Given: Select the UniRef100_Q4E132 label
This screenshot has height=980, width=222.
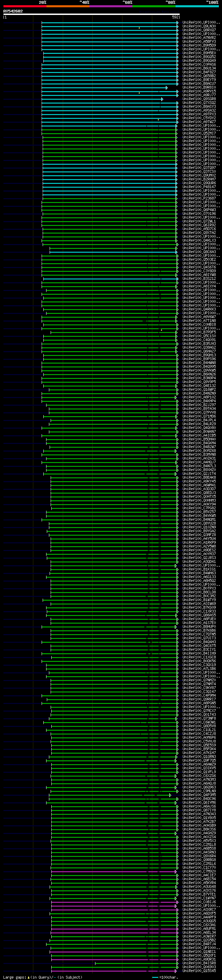Looking at the screenshot, I should pos(199,386).
